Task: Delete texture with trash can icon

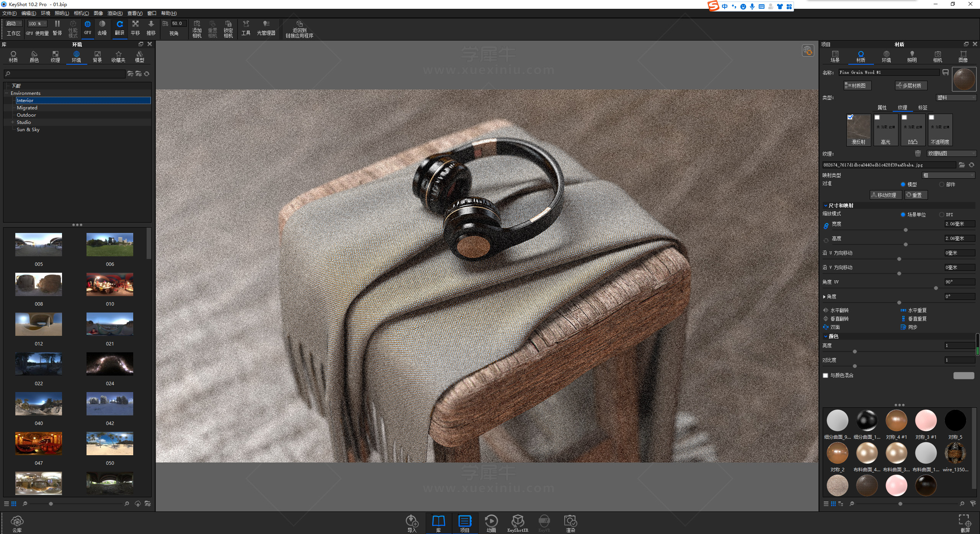Action: pyautogui.click(x=918, y=153)
